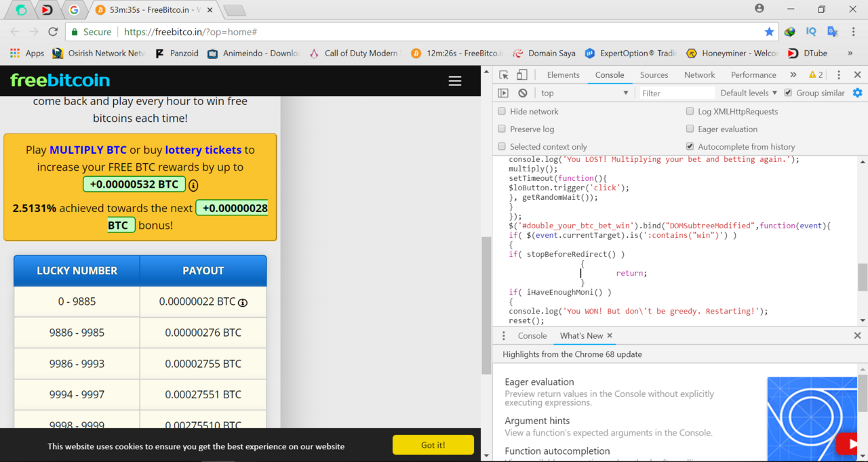Expand more DevTools tabs chevron
868x462 pixels.
click(x=793, y=75)
